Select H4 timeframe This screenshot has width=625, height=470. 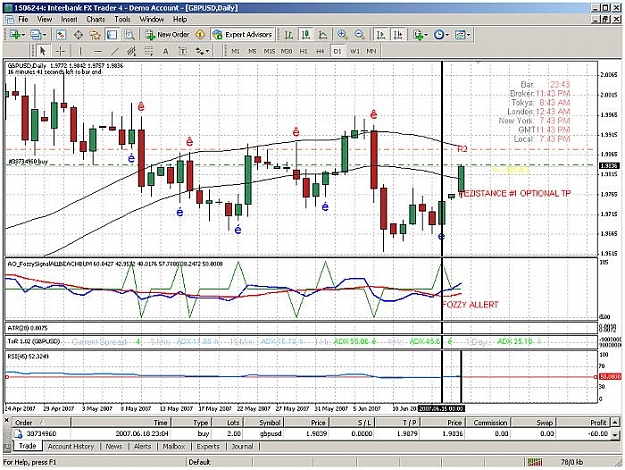[x=320, y=51]
